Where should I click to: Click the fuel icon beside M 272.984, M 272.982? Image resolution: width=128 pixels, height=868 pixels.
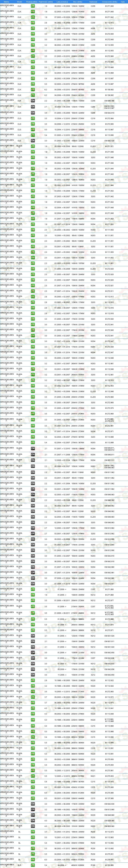pos(33,607)
